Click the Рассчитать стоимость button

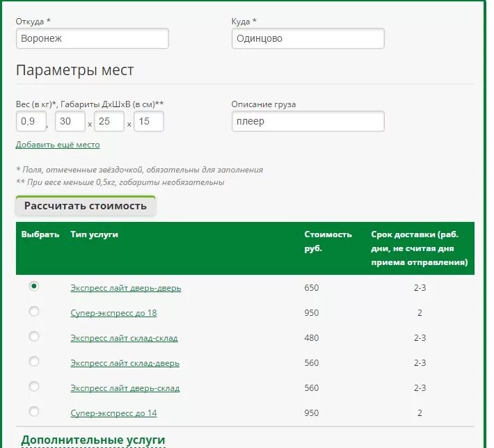pos(86,206)
